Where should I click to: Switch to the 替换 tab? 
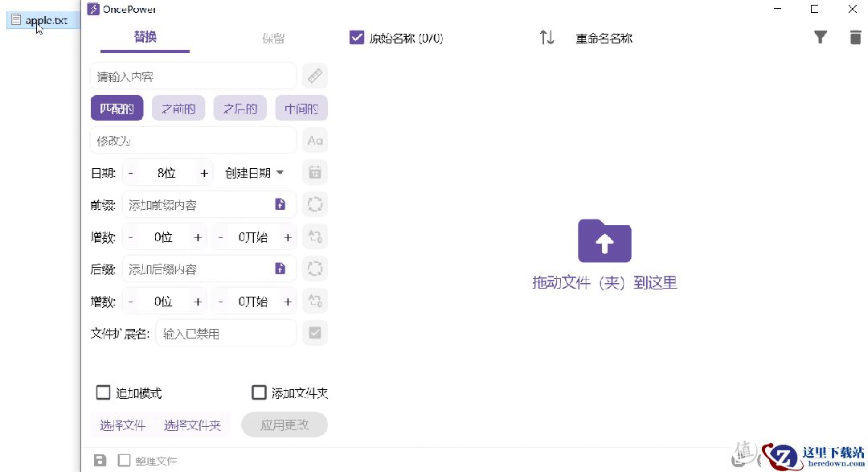tap(145, 37)
